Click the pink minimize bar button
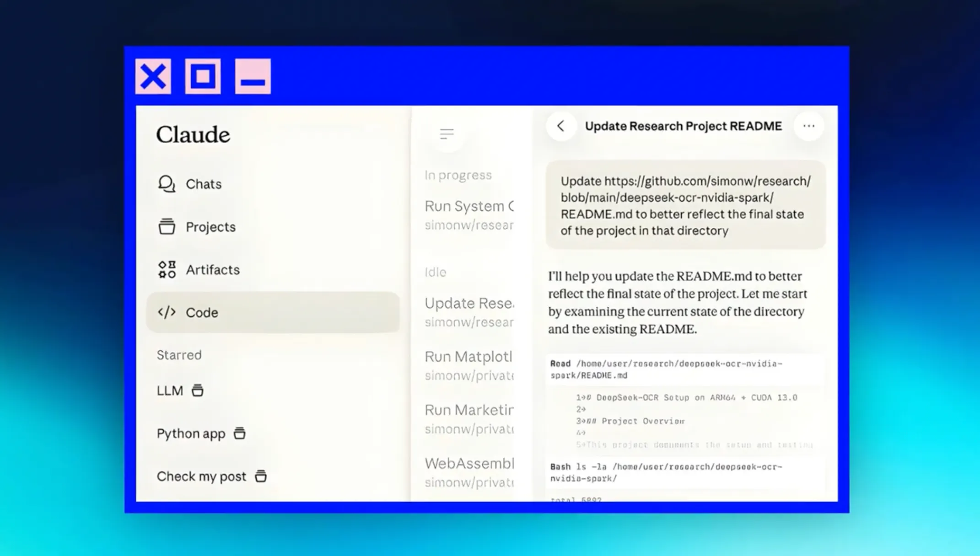Image resolution: width=980 pixels, height=556 pixels. [253, 76]
